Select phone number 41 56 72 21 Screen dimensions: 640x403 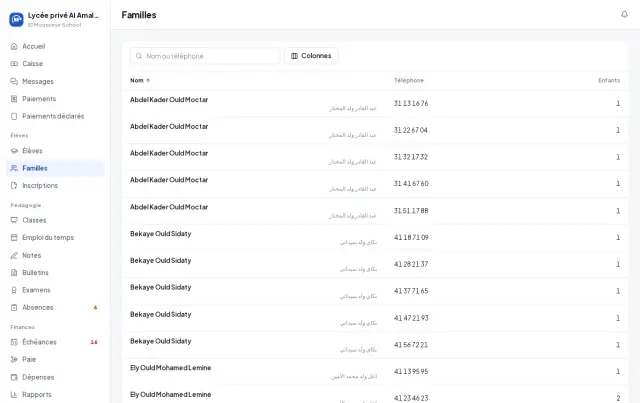coord(411,345)
